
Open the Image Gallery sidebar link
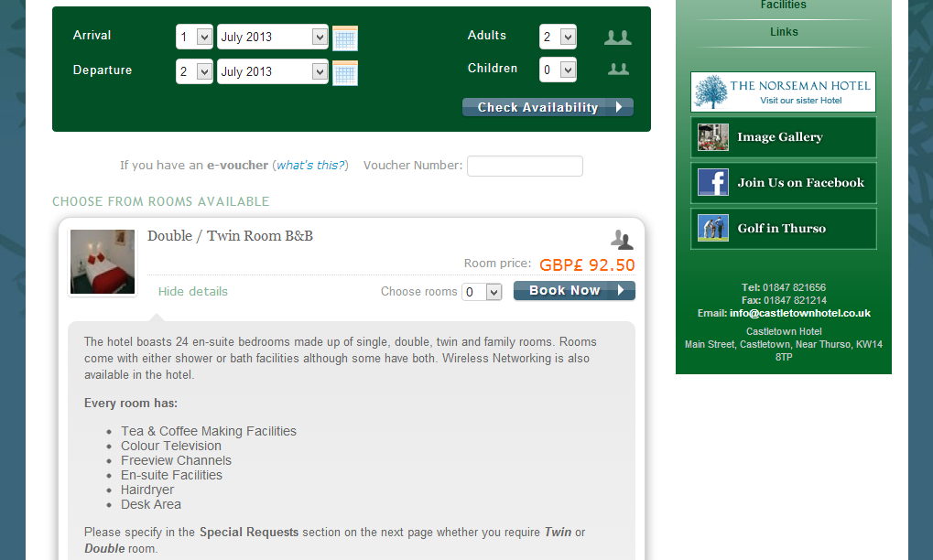coord(783,137)
